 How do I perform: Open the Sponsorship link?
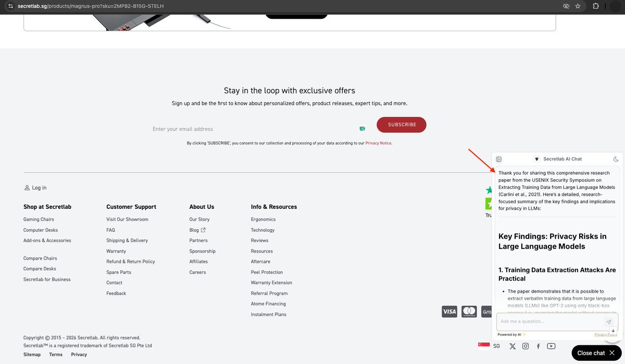[203, 251]
